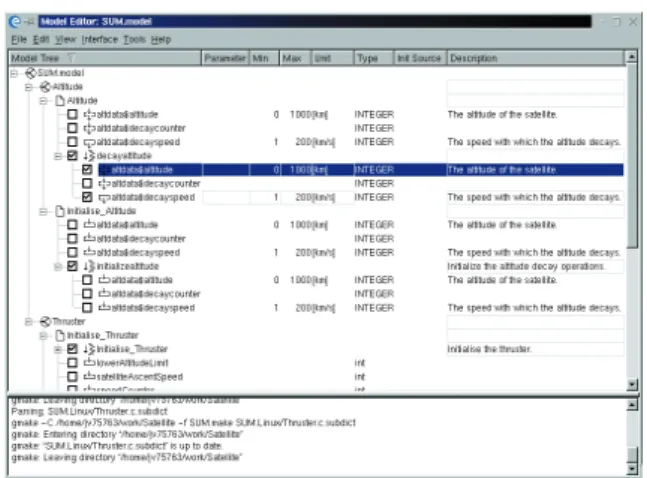Viewport: 647px width, 478px height.
Task: Collapse the Initialise_Thruster file node
Action: pos(43,336)
